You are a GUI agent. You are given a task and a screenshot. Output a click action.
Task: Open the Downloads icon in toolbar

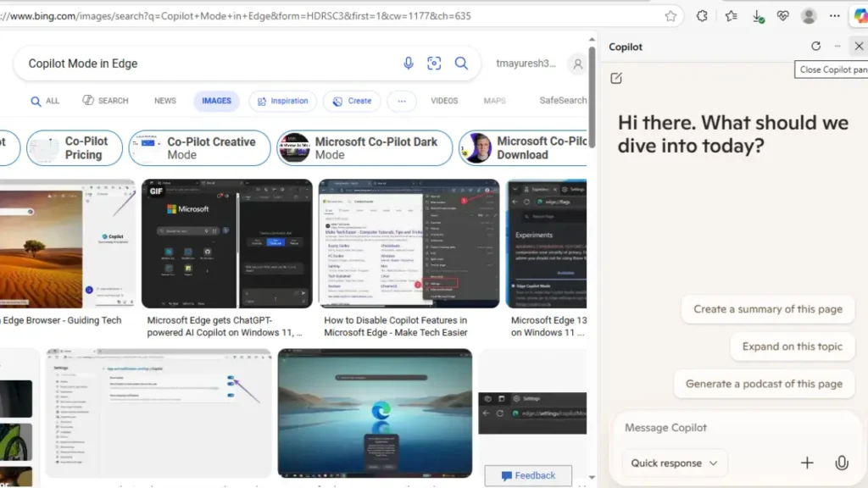(758, 17)
